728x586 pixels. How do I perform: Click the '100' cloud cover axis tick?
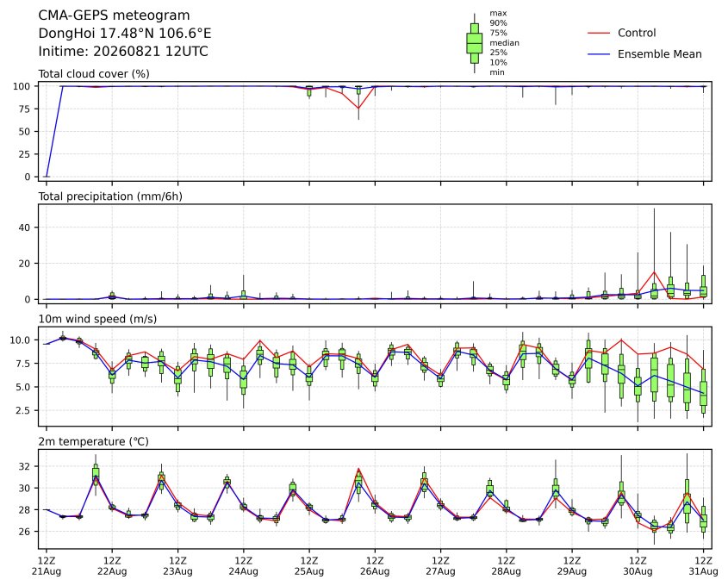(x=22, y=86)
